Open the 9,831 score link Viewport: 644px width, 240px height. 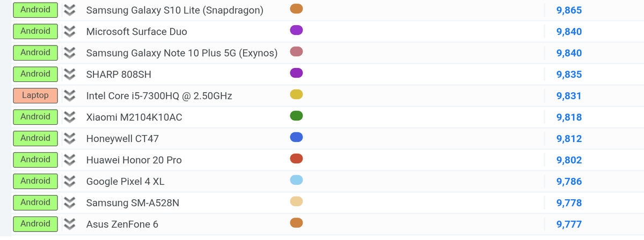tap(569, 96)
